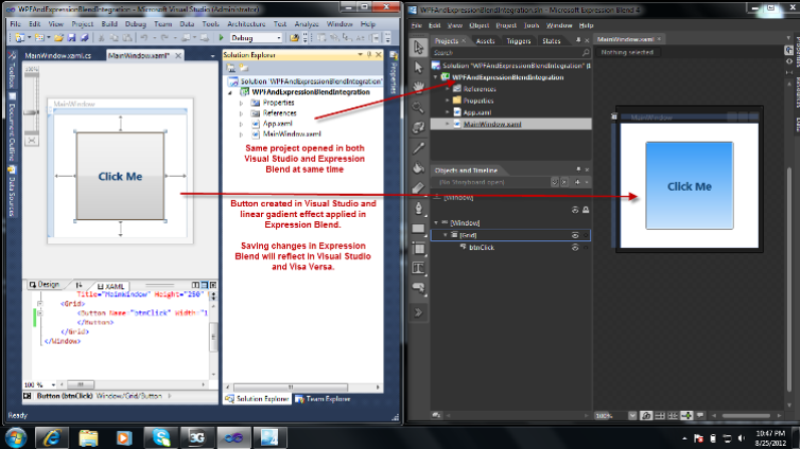The width and height of the screenshot is (800, 449).
Task: Toggle snap to gridlines in Blend artboard bar
Action: pos(673,416)
